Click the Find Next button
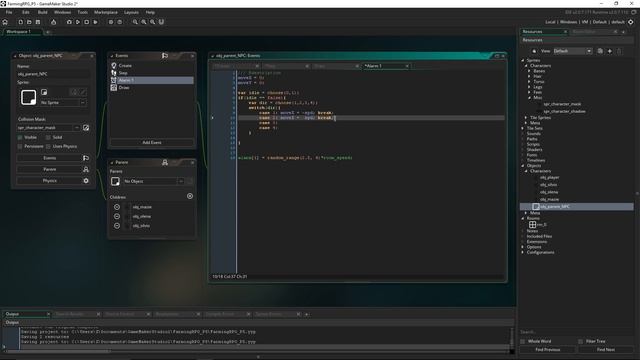Viewport: 640px width, 360px height. (x=606, y=350)
